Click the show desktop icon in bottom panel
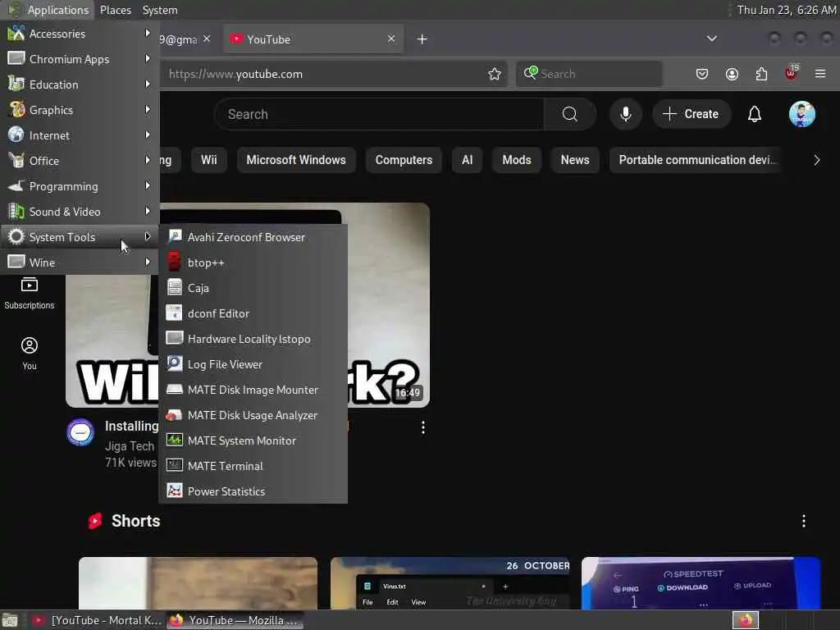Image resolution: width=840 pixels, height=630 pixels. tap(10, 621)
